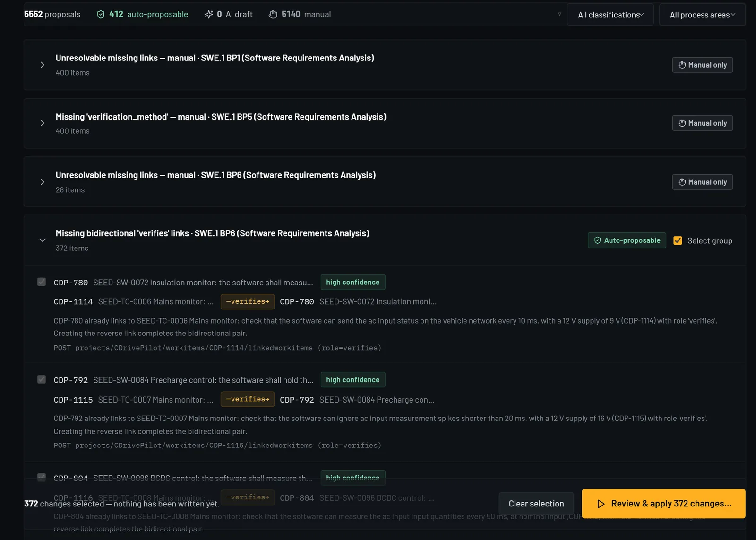
Task: Click '372 changes selected' status text
Action: click(x=122, y=504)
